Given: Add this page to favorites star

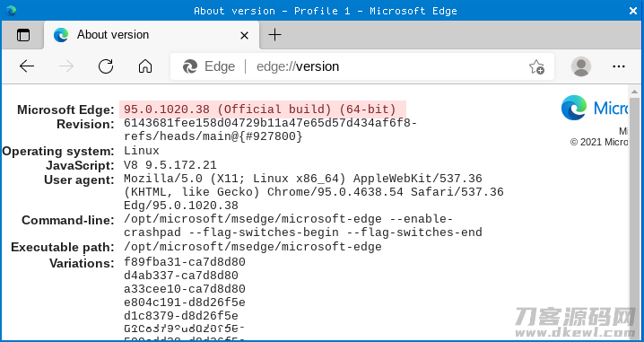Looking at the screenshot, I should [x=536, y=66].
